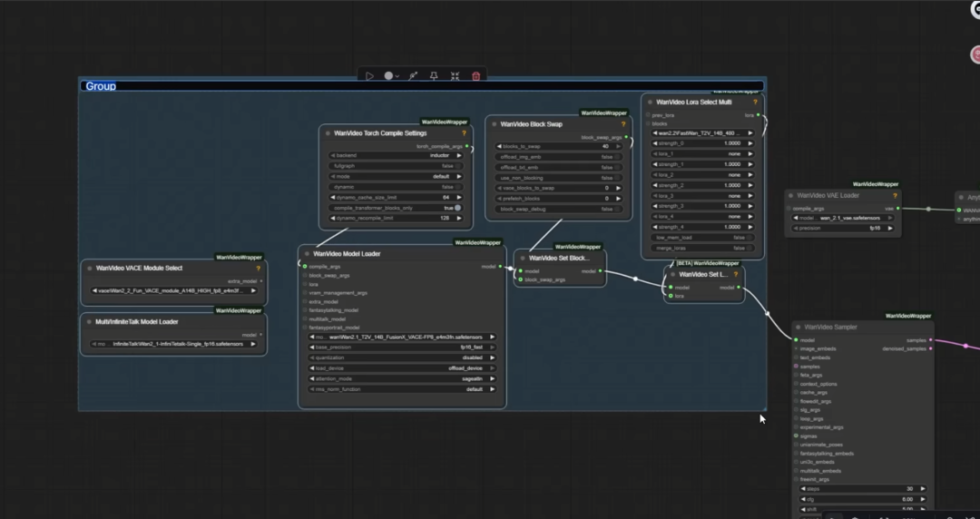Enable offload_img_emb in Block Swap
The width and height of the screenshot is (980, 519).
coord(559,157)
